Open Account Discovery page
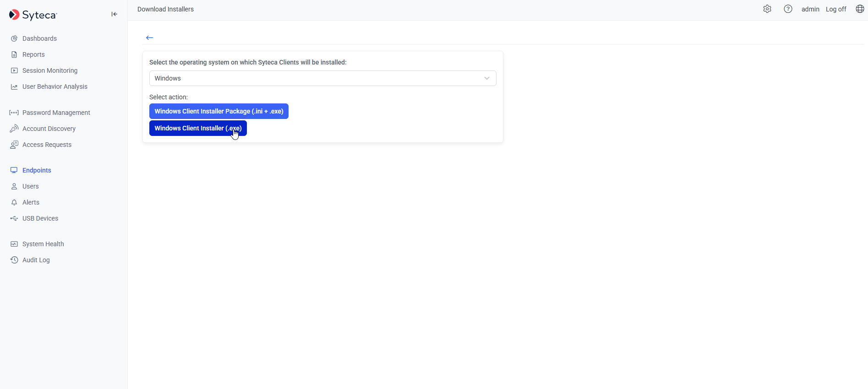 [49, 129]
